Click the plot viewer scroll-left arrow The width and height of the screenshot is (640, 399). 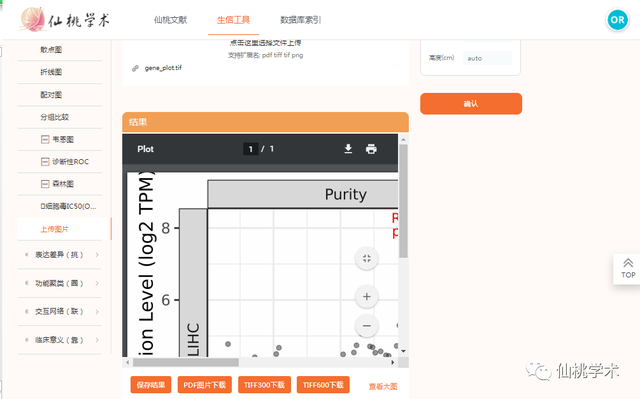coord(127,362)
